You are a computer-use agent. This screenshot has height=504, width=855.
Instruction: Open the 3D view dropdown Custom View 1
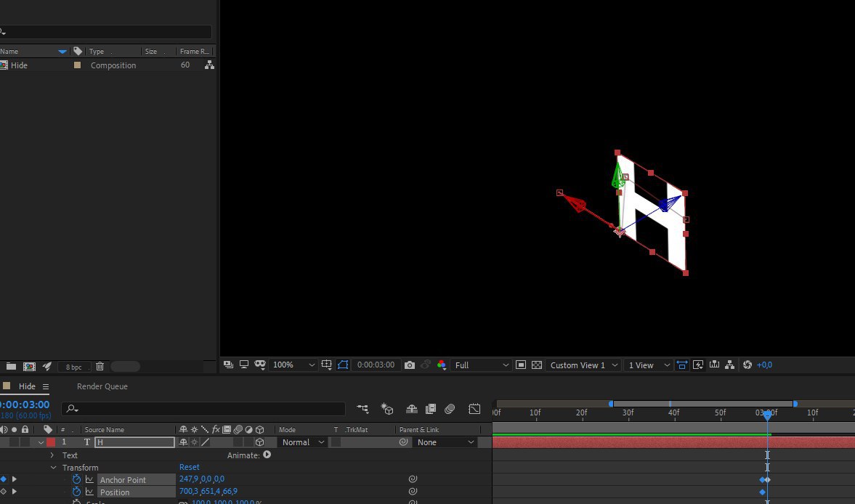583,365
